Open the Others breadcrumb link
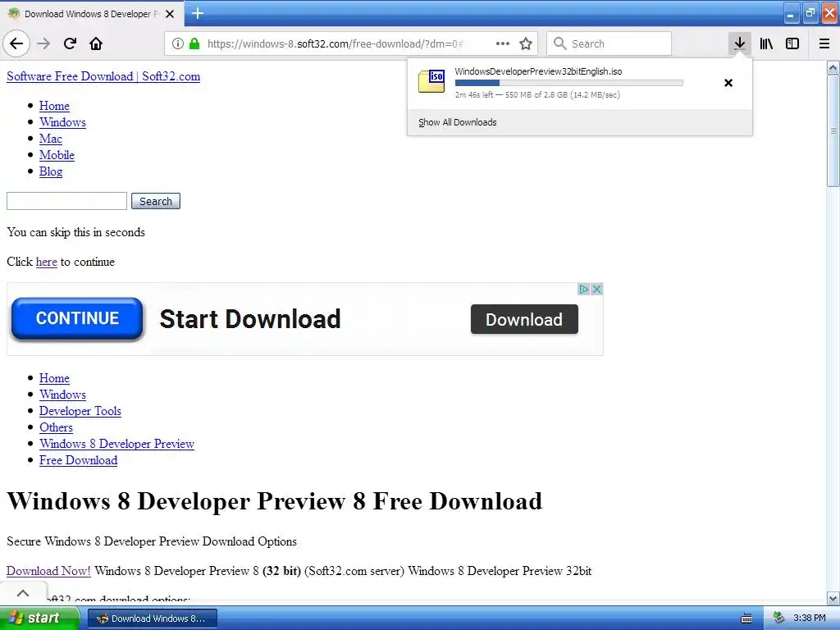Viewport: 840px width, 630px height. pos(57,427)
